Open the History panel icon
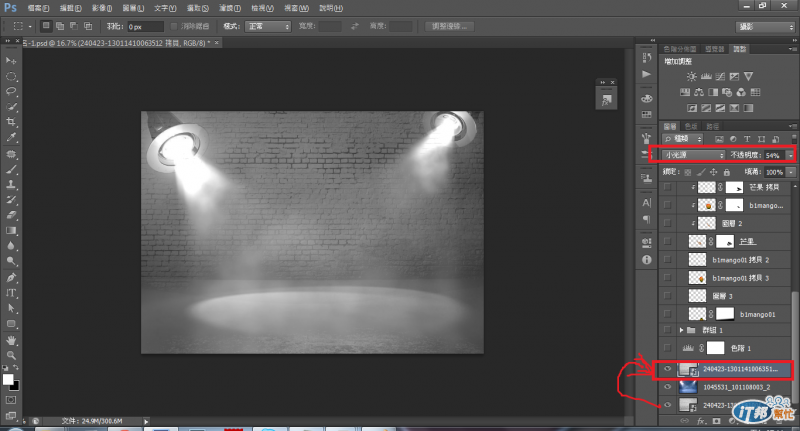The image size is (800, 431). click(x=647, y=57)
